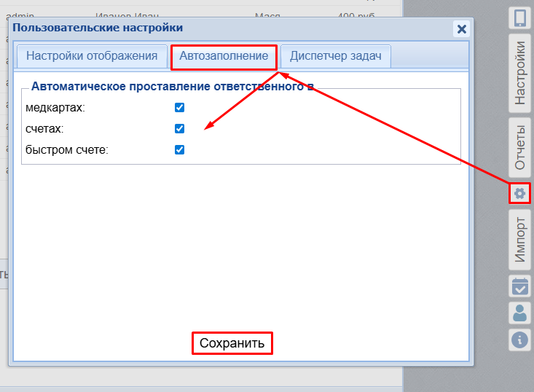This screenshot has width=534, height=392.
Task: Open the calendar checkmark icon
Action: (x=519, y=286)
